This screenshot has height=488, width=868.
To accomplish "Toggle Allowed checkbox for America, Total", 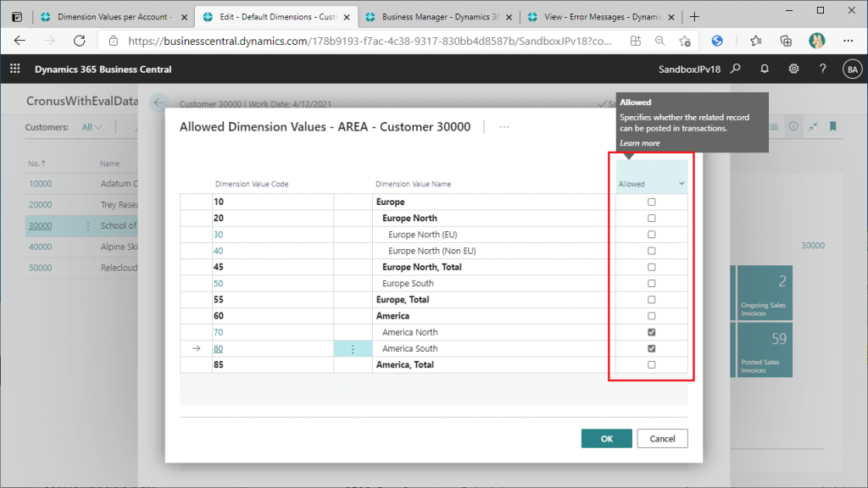I will 652,364.
